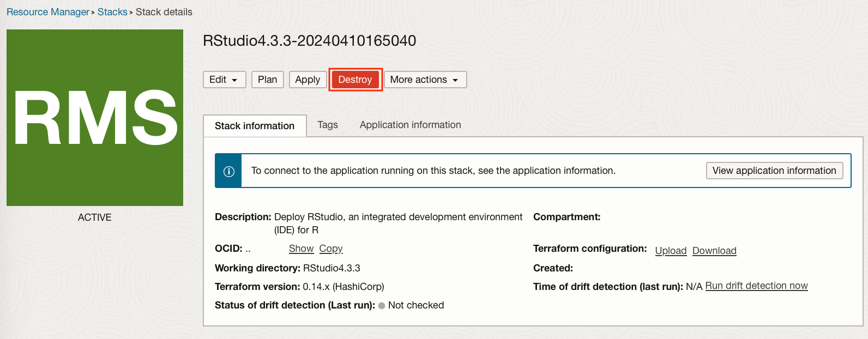
Task: Show the stack OCID
Action: coord(301,249)
